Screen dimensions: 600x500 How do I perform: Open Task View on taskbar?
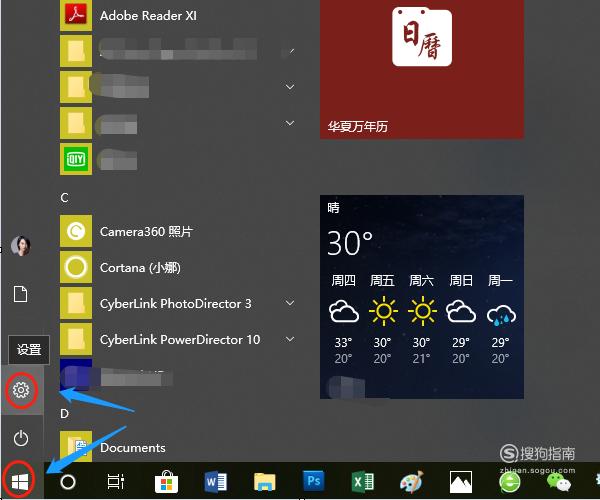coord(116,482)
